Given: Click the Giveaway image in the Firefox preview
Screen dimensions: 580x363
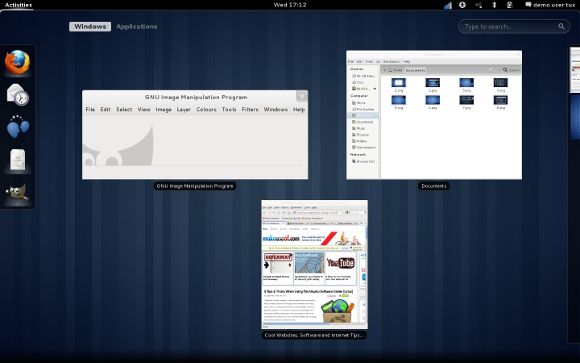Looking at the screenshot, I should pyautogui.click(x=278, y=263).
